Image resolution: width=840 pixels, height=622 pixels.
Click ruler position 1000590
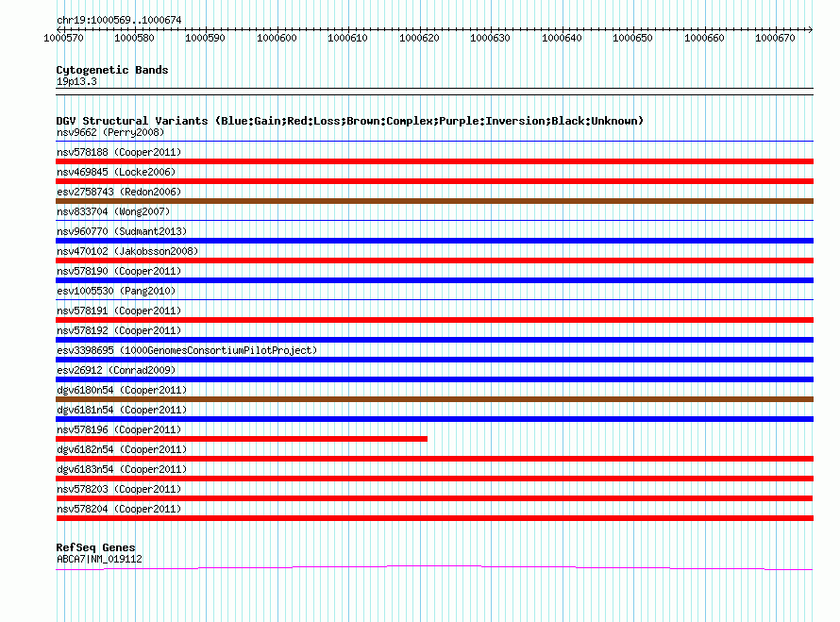click(205, 38)
